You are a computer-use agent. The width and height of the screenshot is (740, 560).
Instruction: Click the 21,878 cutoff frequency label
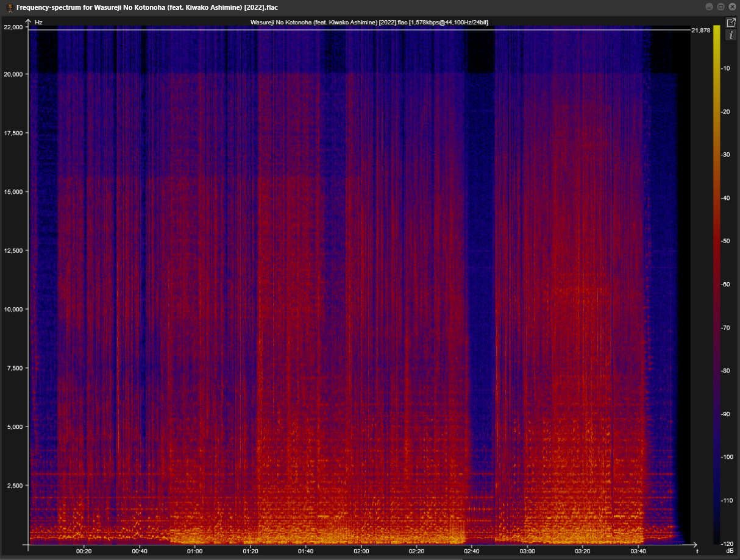point(701,30)
